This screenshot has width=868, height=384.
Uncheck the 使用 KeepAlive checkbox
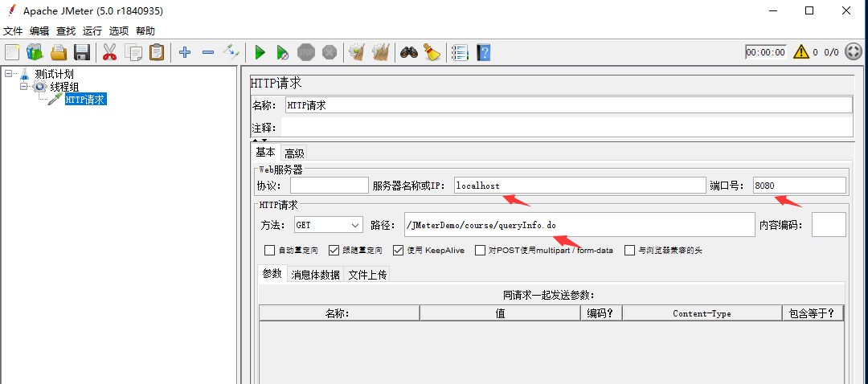click(398, 250)
